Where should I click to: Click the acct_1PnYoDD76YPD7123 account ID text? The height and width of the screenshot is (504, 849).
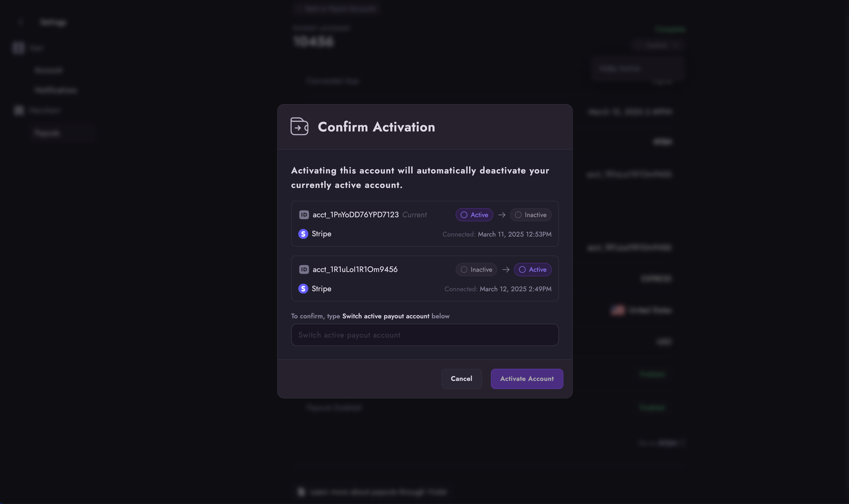click(355, 215)
